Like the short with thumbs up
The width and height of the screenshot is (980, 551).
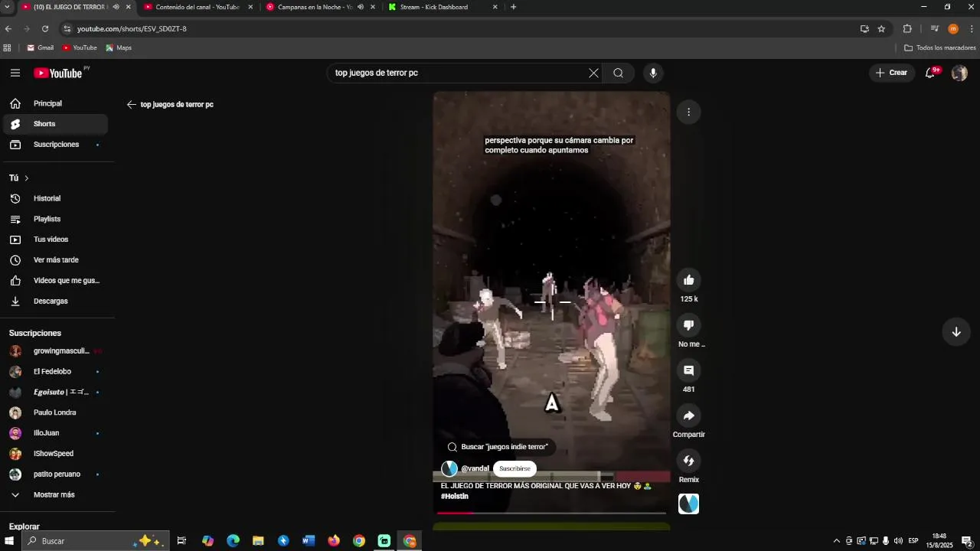click(x=688, y=280)
